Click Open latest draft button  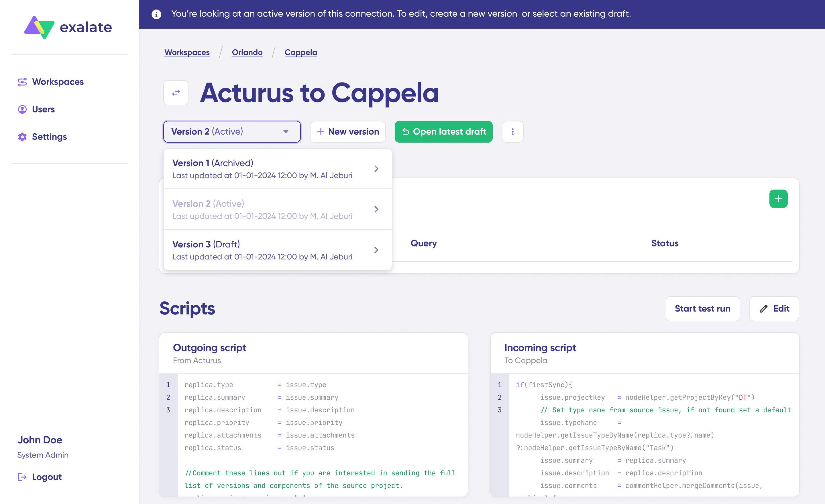coord(443,131)
